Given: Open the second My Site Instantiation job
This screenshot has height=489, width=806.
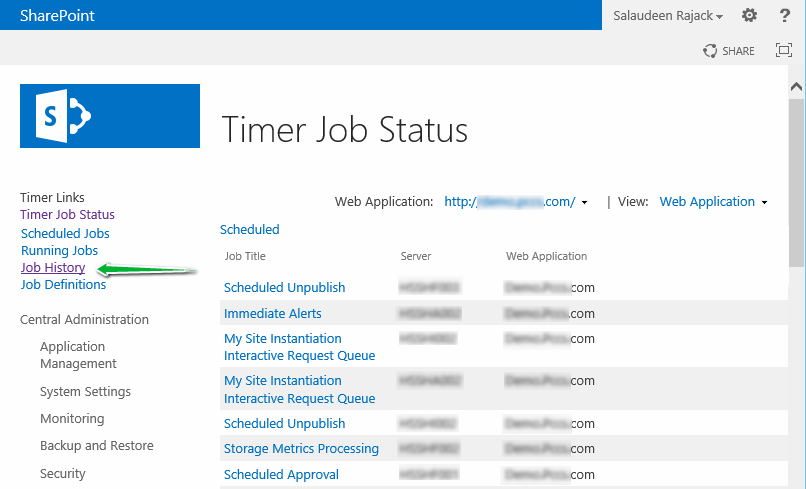Looking at the screenshot, I should click(300, 389).
